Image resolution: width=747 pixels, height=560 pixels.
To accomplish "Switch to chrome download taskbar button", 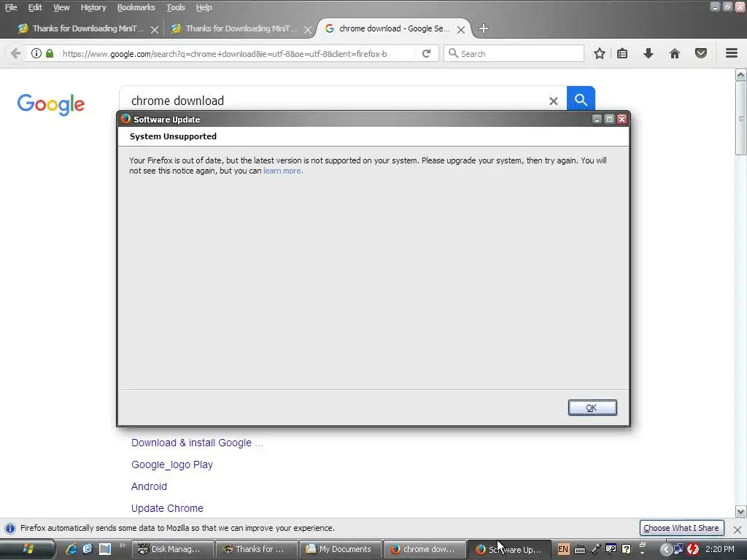I will point(425,549).
